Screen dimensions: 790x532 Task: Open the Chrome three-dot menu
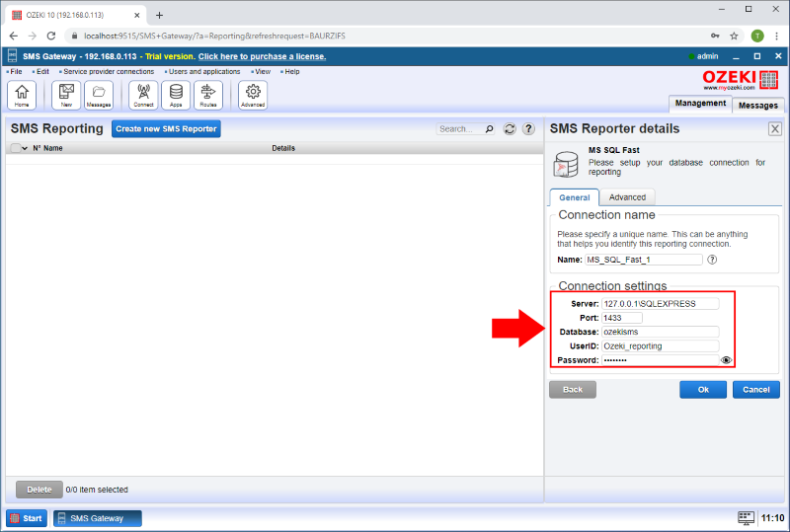777,36
